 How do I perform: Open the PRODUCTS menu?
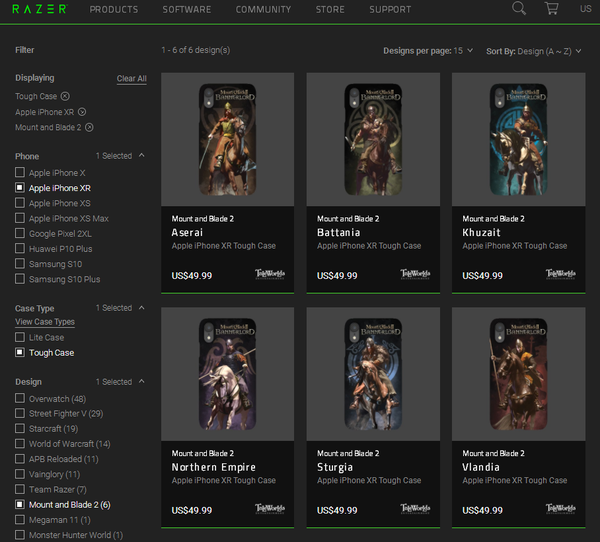tap(114, 9)
